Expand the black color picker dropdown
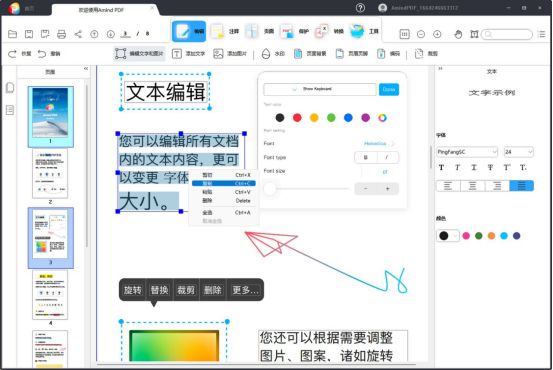This screenshot has height=370, width=553. [455, 236]
